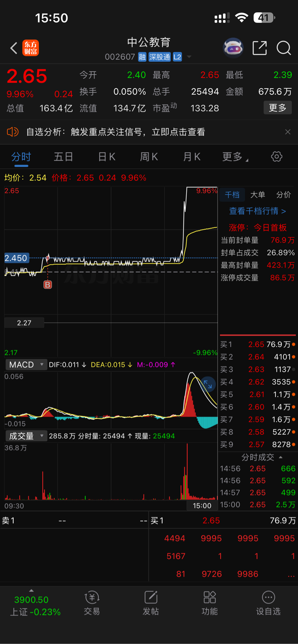Viewport: 298px width, 644px height.
Task: Switch to the 五日 chart tab
Action: tap(64, 157)
